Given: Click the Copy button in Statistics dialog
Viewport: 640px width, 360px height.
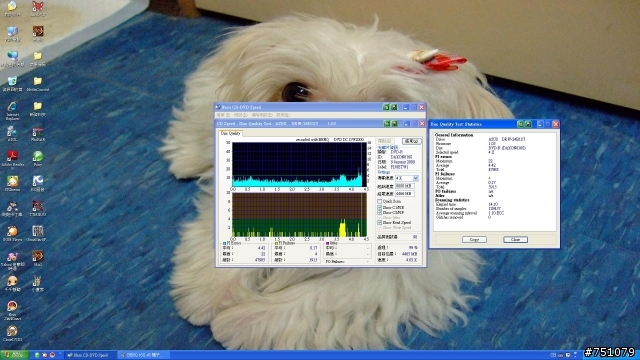Looking at the screenshot, I should click(x=474, y=240).
